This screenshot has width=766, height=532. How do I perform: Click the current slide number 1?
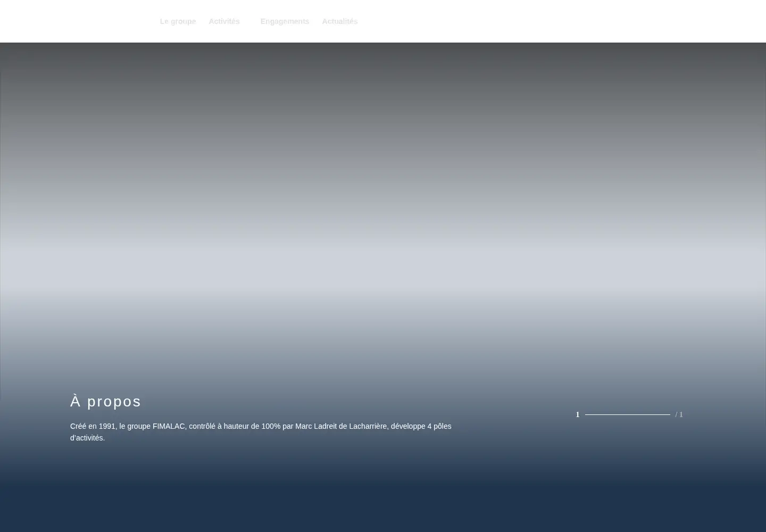578,414
